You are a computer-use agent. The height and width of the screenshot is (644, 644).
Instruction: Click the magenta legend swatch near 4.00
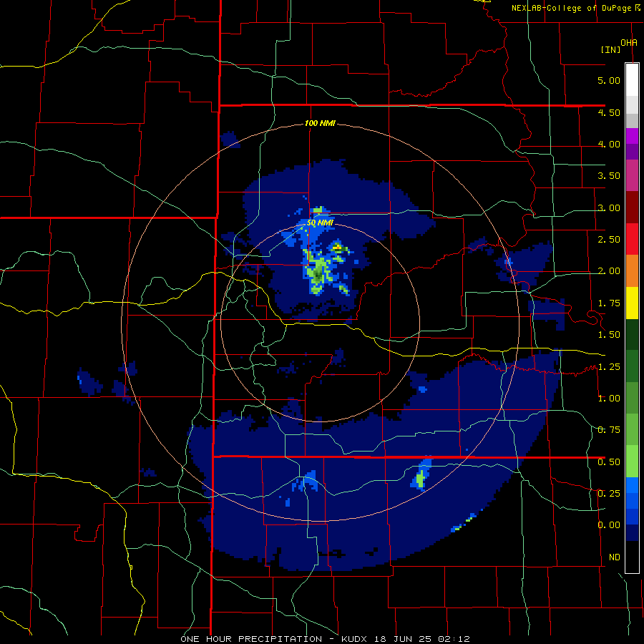tap(632, 136)
